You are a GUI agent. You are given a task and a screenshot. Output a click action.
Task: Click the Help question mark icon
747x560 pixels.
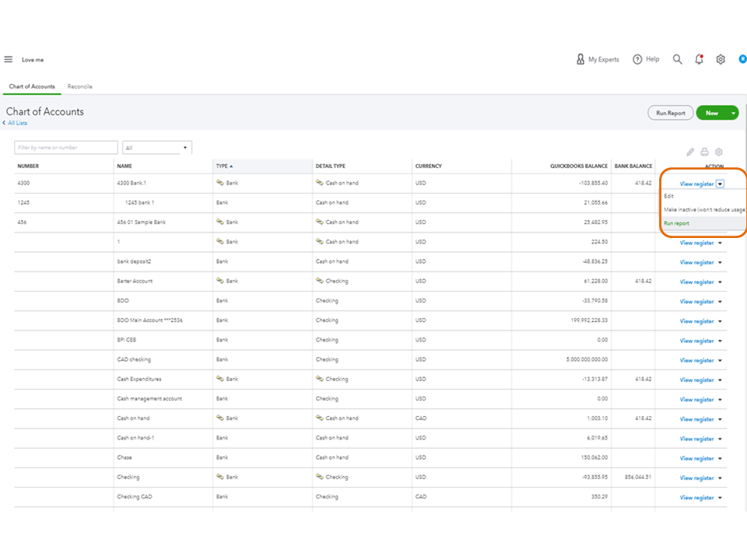pos(638,59)
